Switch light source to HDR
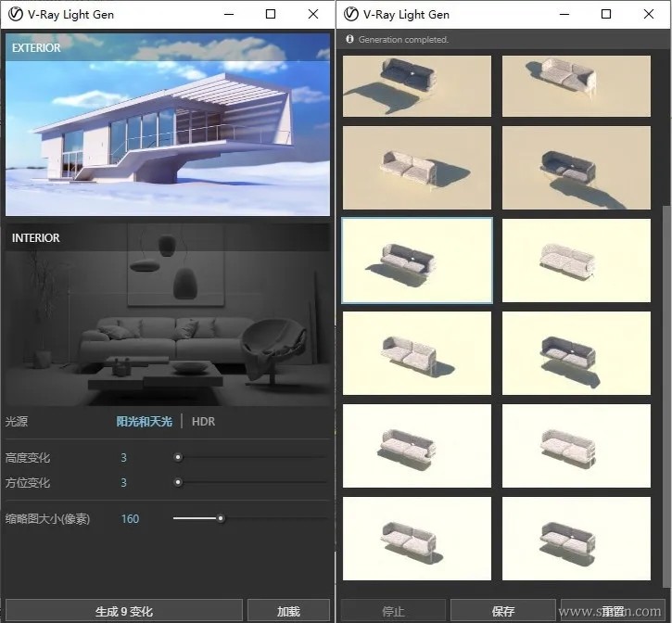Image resolution: width=672 pixels, height=623 pixels. pyautogui.click(x=203, y=422)
